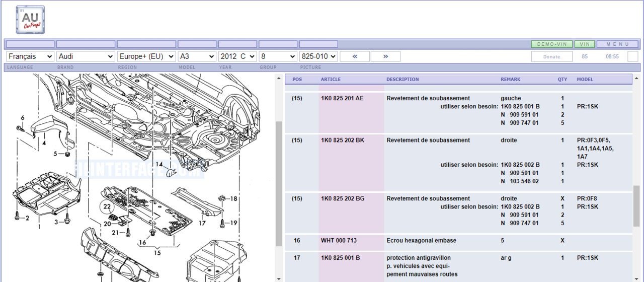Click the scroll-down arrow of diagram panel
644x282 pixels.
279,278
